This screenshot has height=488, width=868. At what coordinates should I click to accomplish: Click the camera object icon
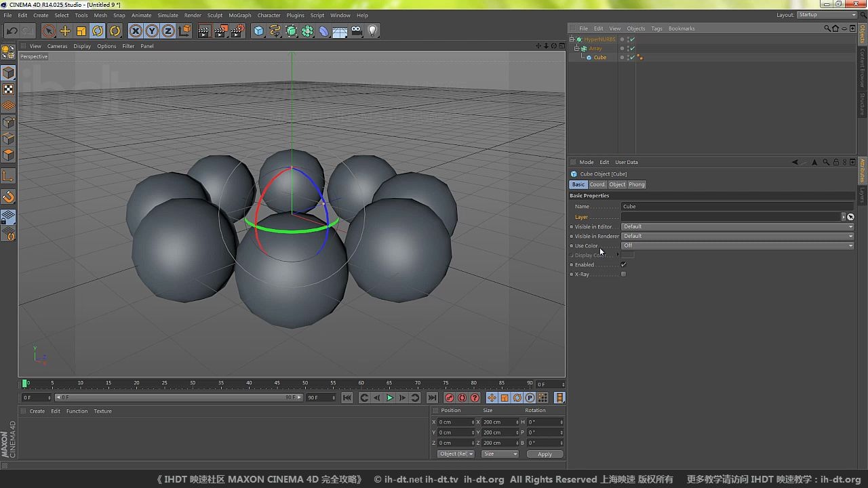tap(357, 31)
